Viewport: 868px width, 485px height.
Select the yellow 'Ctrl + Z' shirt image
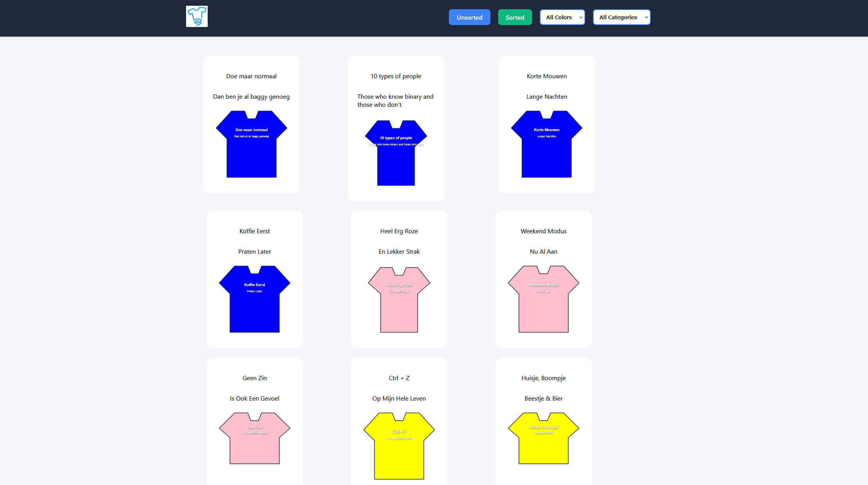coord(399,446)
